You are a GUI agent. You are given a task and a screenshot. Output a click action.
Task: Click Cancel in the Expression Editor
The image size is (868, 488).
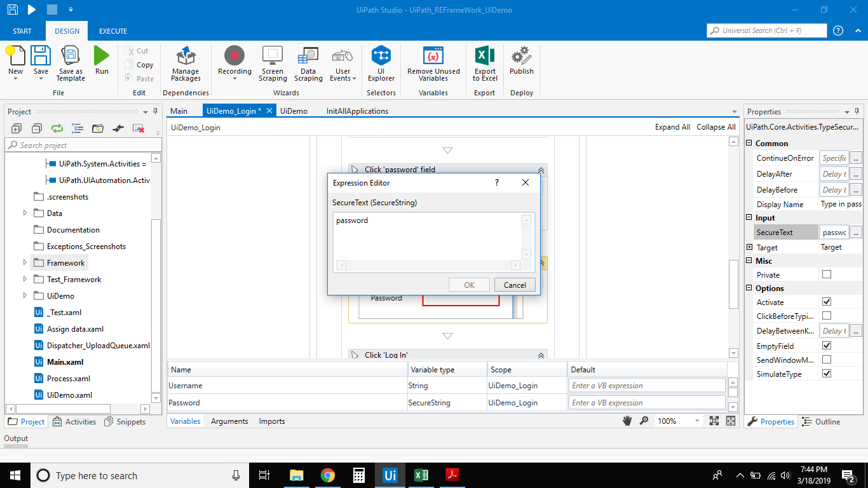point(515,285)
